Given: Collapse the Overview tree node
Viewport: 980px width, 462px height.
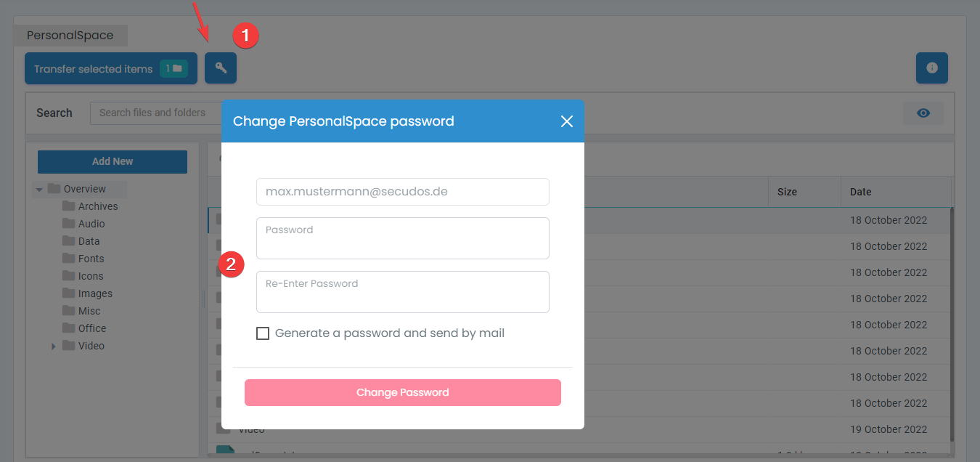Looking at the screenshot, I should (39, 190).
